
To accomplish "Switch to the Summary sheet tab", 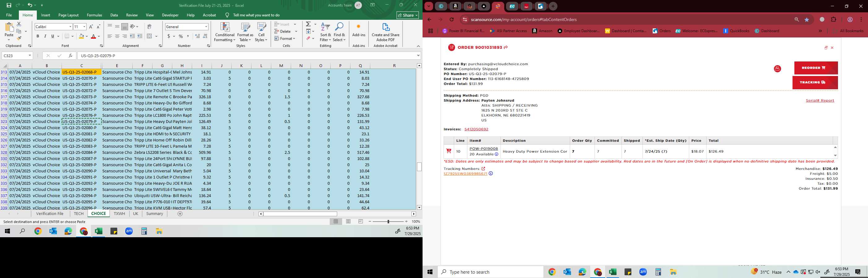I will (x=155, y=214).
